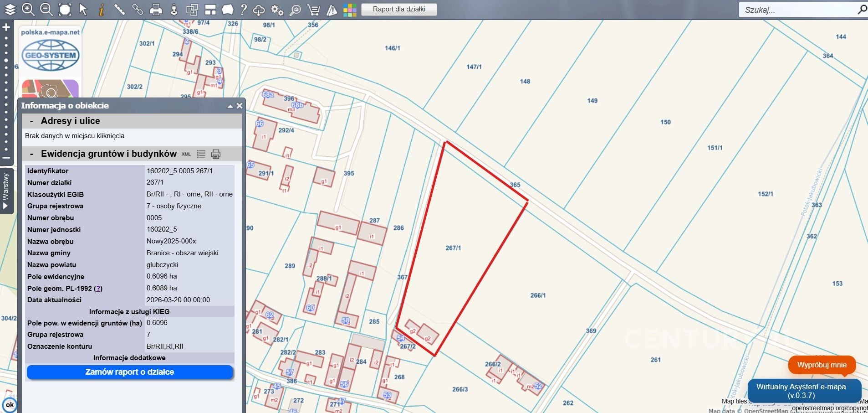
Task: Click the full extent view icon
Action: point(65,9)
